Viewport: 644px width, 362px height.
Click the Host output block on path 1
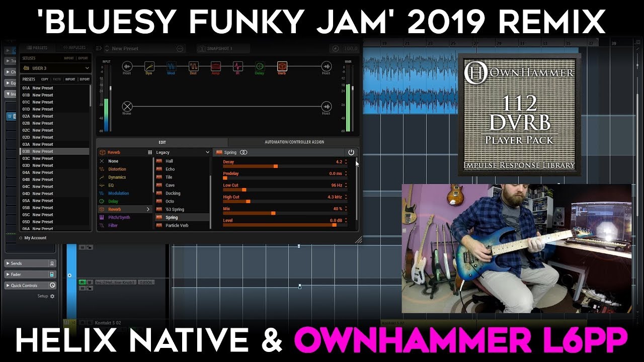pos(326,66)
